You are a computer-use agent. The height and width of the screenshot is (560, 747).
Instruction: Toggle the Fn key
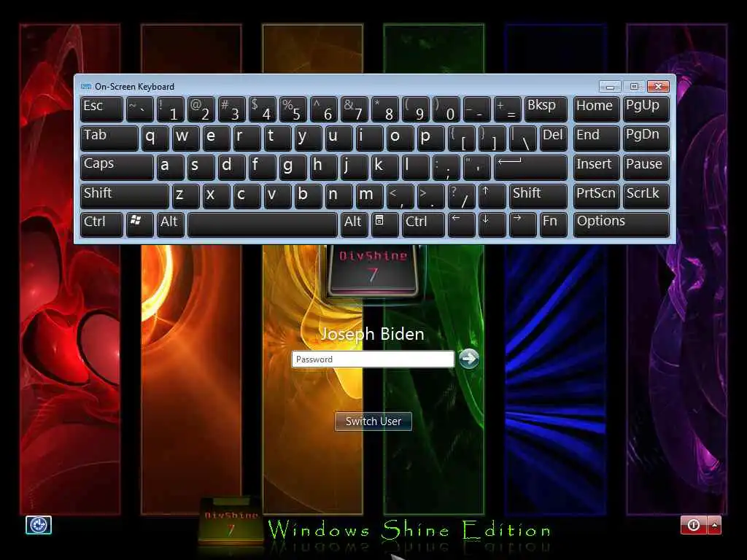pyautogui.click(x=553, y=225)
